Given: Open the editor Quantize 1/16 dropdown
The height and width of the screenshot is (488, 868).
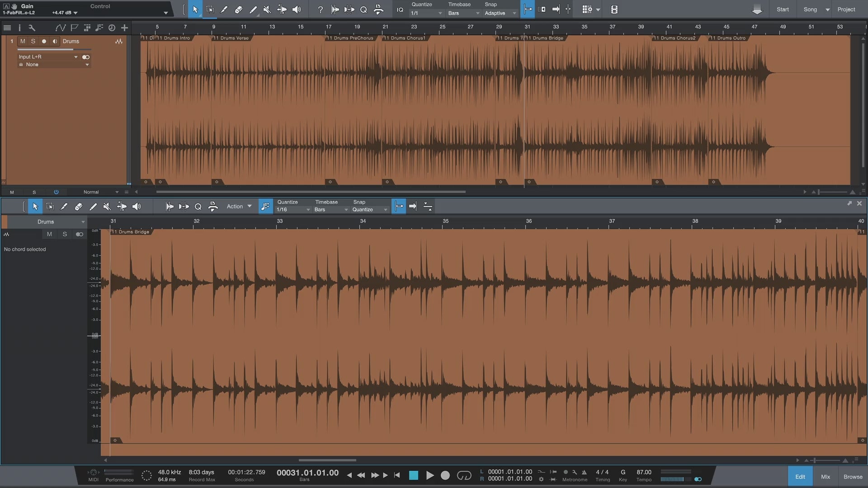Looking at the screenshot, I should pos(293,210).
